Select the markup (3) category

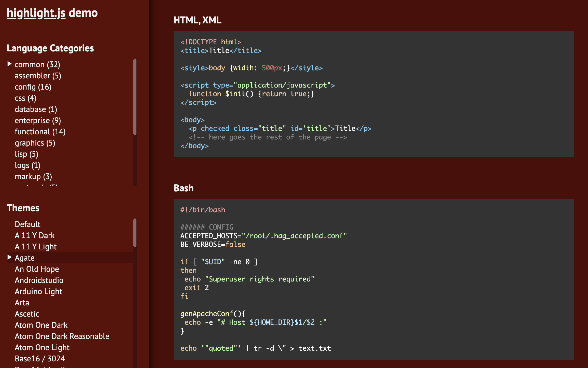[x=33, y=177]
